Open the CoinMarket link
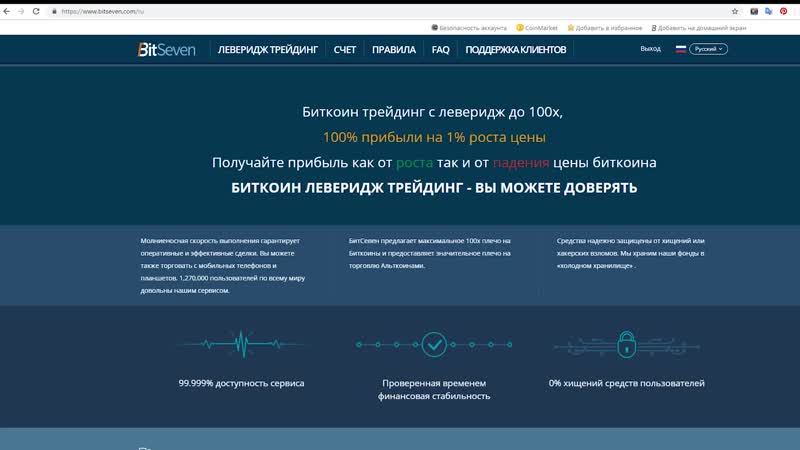800x450 pixels. [x=537, y=28]
